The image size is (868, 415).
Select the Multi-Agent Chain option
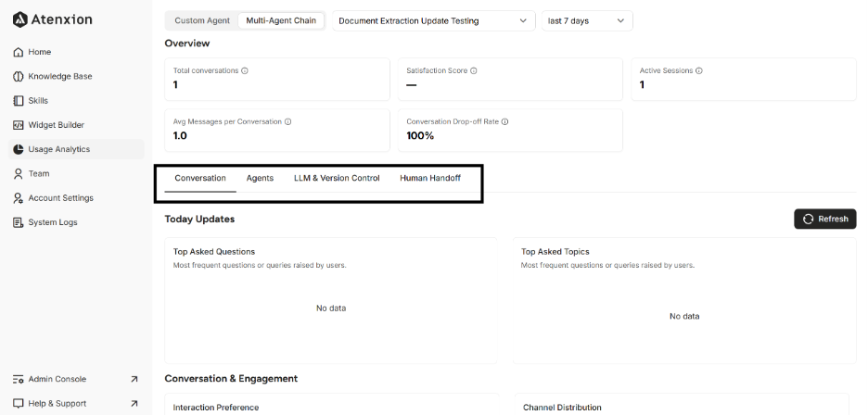pyautogui.click(x=281, y=20)
